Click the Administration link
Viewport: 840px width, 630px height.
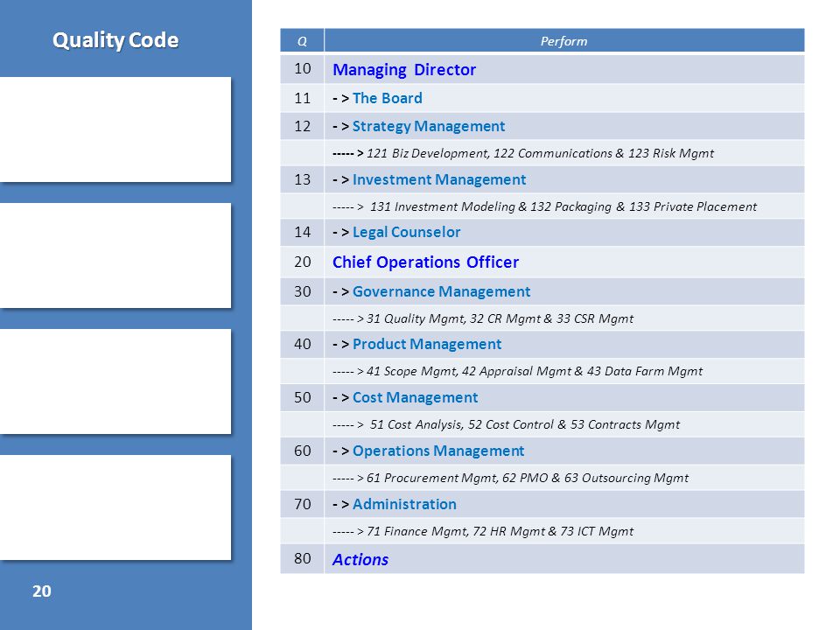[404, 504]
